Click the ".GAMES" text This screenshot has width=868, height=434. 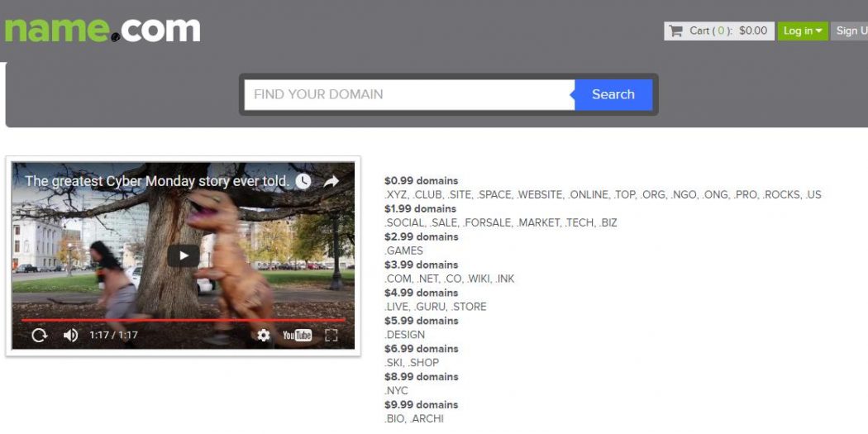coord(403,250)
